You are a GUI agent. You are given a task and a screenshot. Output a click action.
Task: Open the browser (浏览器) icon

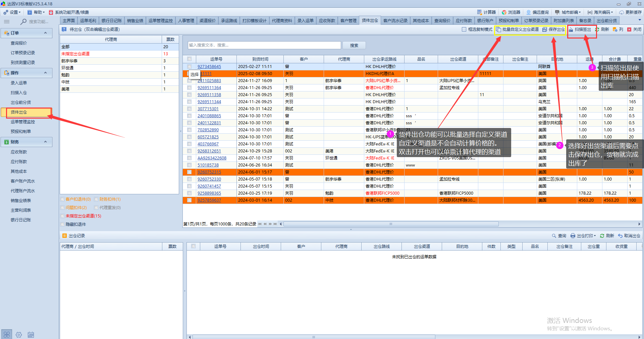[x=504, y=12]
